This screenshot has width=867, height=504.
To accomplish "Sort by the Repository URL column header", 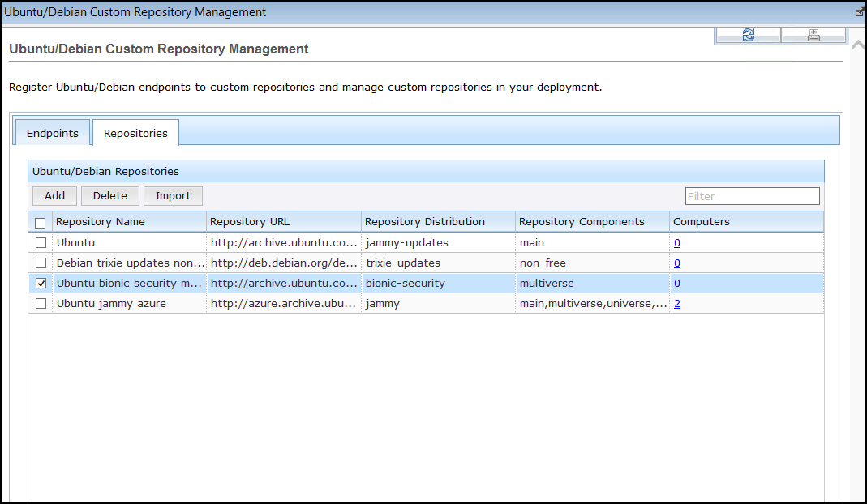I will pos(284,221).
